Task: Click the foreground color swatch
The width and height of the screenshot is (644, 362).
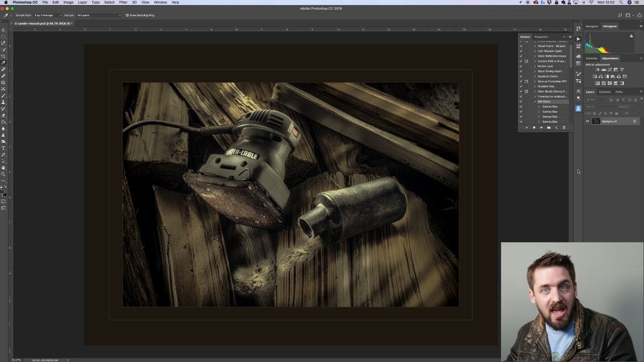Action: pos(3,193)
